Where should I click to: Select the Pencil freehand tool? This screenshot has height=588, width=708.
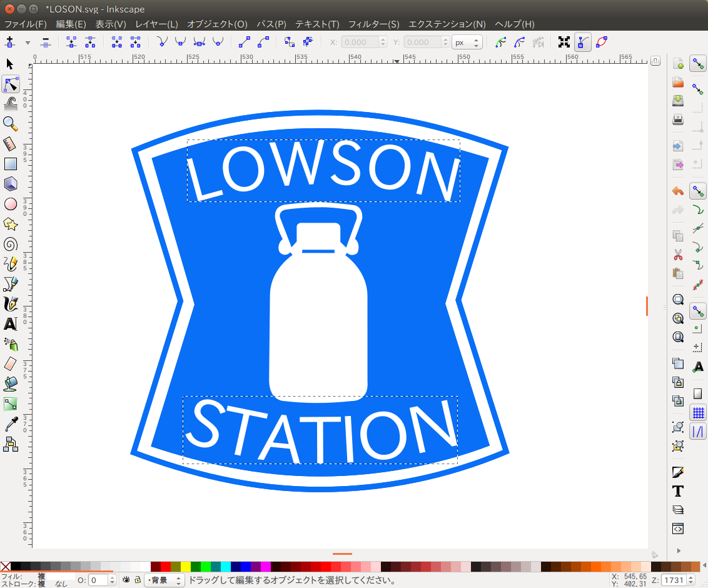(11, 264)
